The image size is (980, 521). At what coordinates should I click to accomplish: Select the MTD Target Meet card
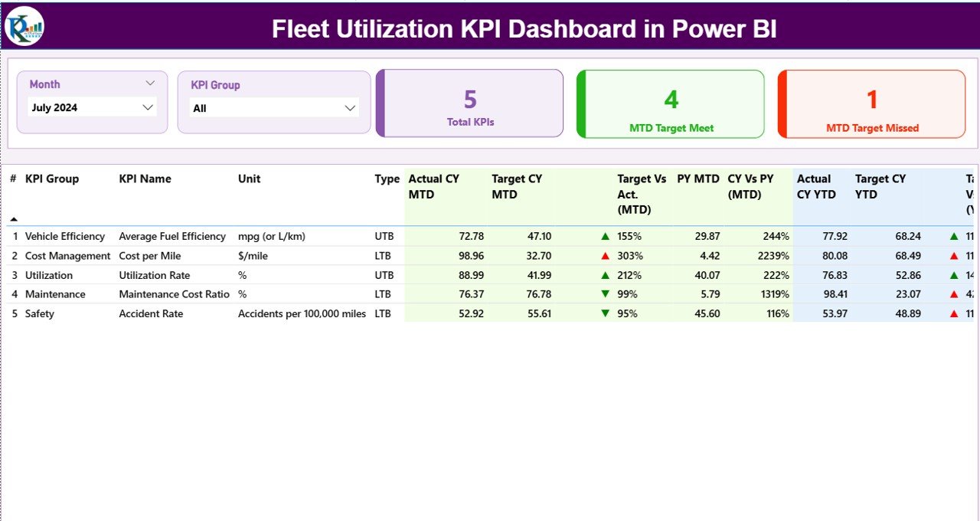(x=671, y=104)
